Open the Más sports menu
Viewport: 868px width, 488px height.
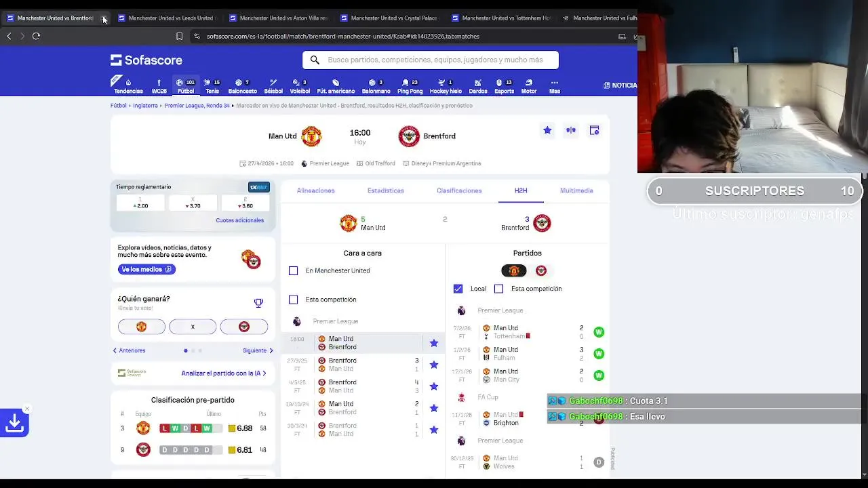[x=555, y=86]
